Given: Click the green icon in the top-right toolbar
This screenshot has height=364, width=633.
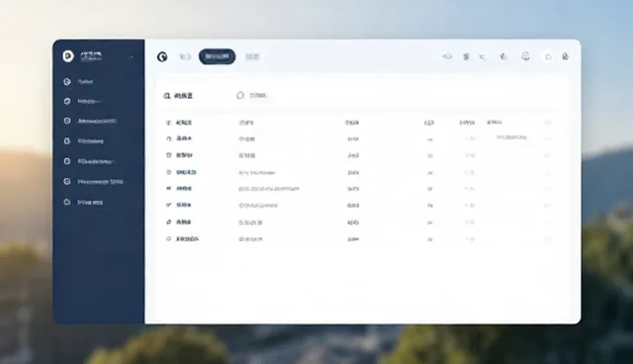Looking at the screenshot, I should (x=447, y=56).
